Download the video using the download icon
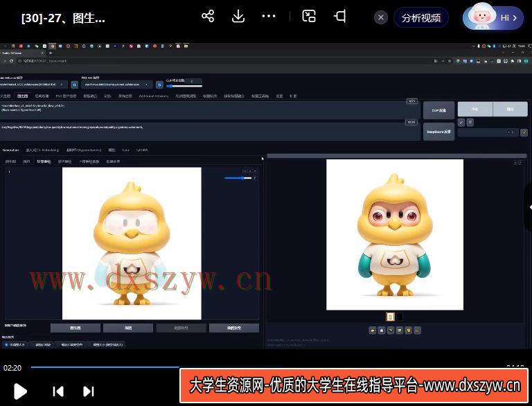The width and height of the screenshot is (532, 406). coord(238,16)
